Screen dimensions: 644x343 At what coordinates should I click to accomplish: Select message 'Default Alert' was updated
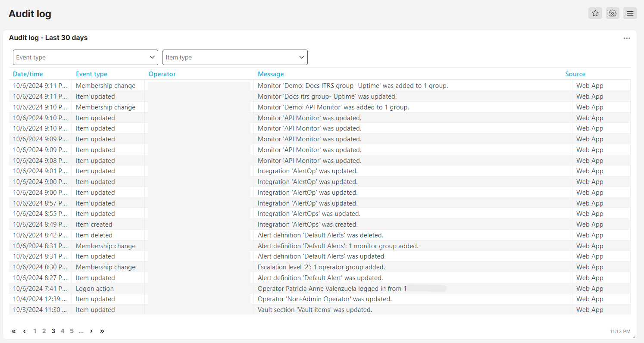pos(320,278)
